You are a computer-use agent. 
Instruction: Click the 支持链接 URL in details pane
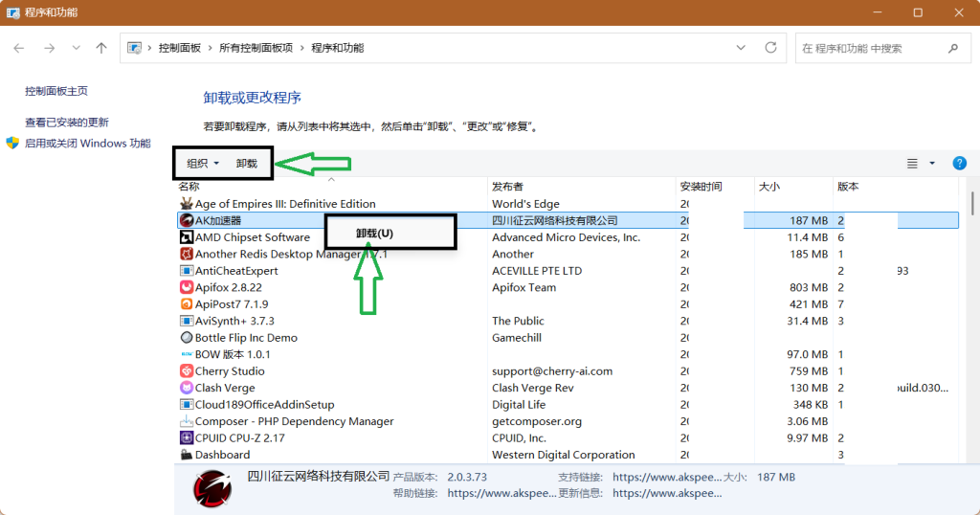point(667,477)
